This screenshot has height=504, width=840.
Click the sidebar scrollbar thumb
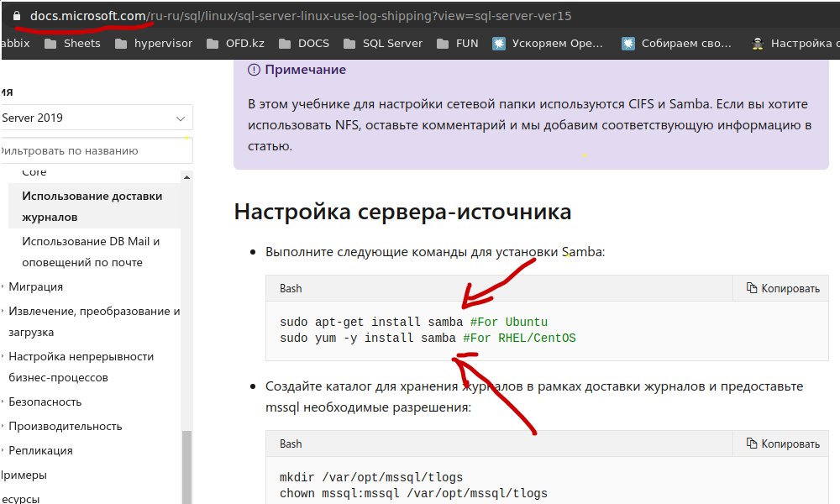tap(186, 467)
